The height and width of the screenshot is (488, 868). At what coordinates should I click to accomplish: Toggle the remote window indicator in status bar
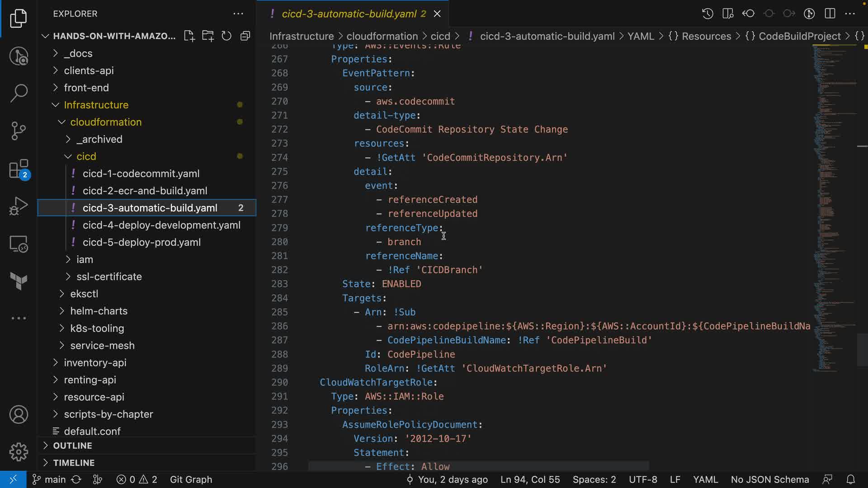pyautogui.click(x=13, y=479)
